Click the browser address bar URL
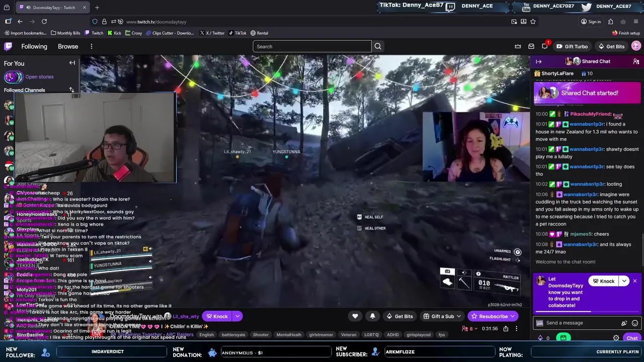 click(156, 22)
